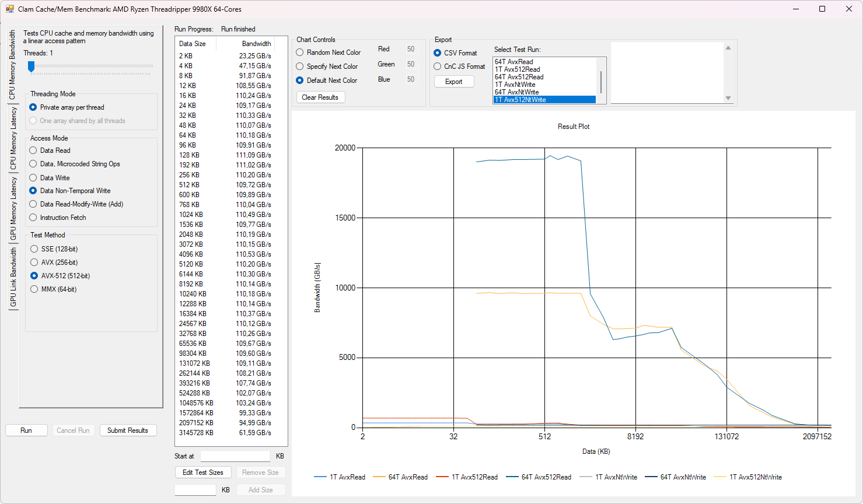The width and height of the screenshot is (863, 504).
Task: Select 1T Avx512Read test run
Action: [544, 69]
